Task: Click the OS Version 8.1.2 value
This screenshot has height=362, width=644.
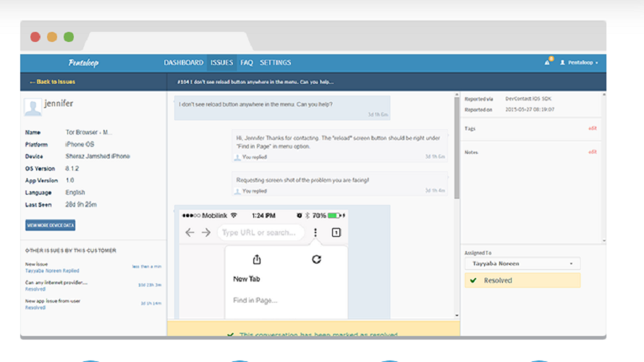Action: point(72,169)
